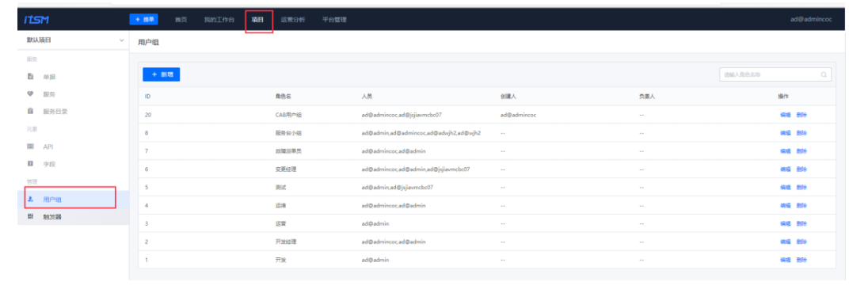This screenshot has width=868, height=293.
Task: Click the 开发经理 role name cell
Action: [285, 242]
